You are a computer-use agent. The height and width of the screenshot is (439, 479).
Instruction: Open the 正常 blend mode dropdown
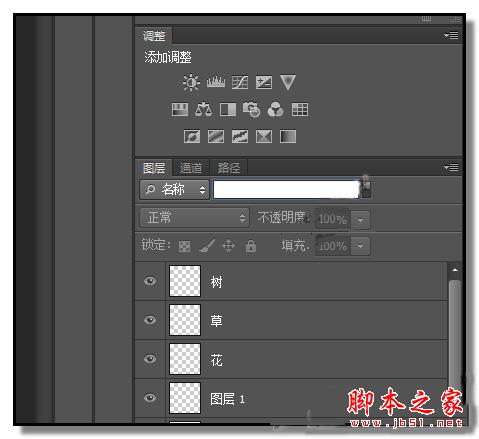tap(194, 218)
